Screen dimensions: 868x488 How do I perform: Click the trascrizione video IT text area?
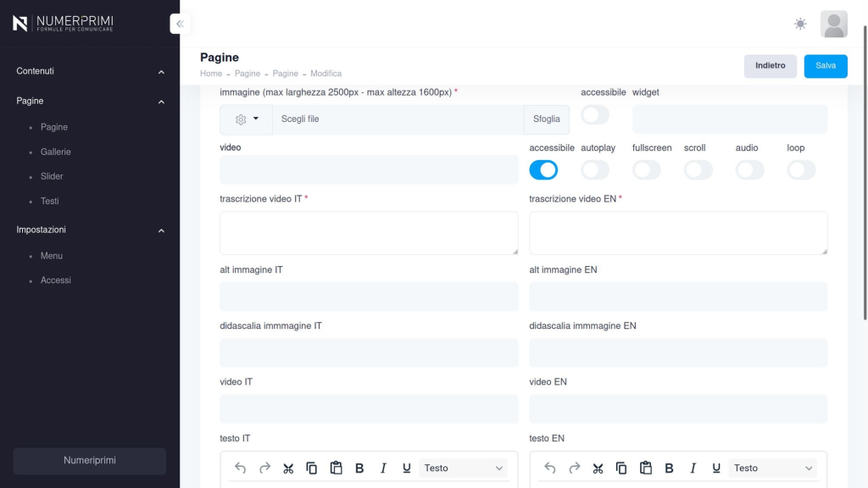[x=369, y=233]
